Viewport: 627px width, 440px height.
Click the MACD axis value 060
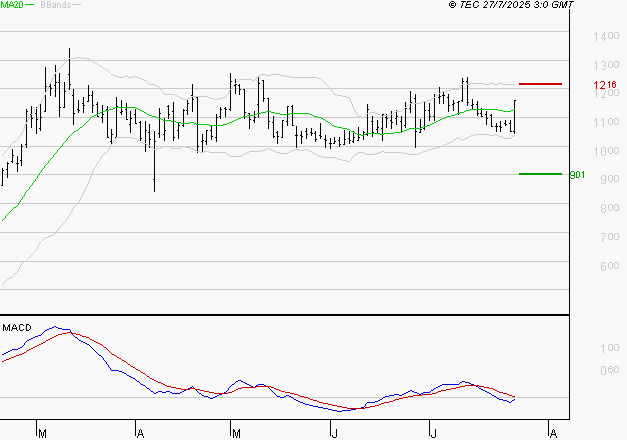(x=610, y=370)
